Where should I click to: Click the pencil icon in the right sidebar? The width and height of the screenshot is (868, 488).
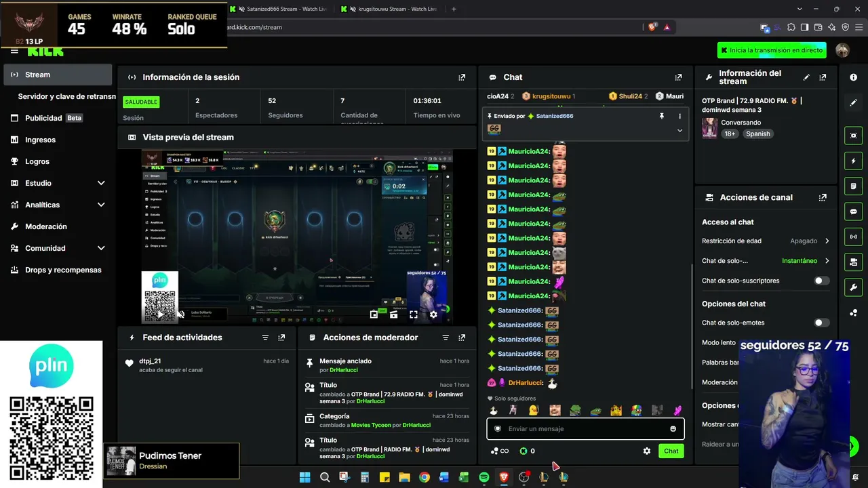click(x=853, y=103)
